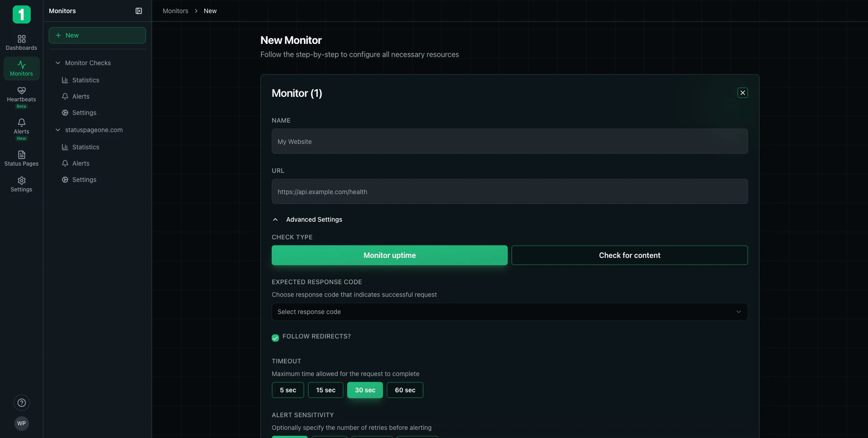
Task: Collapse the Monitors side panel
Action: point(139,11)
